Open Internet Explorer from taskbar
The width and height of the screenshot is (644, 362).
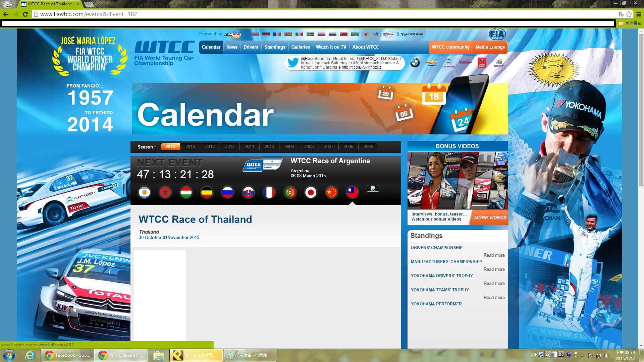[30, 355]
